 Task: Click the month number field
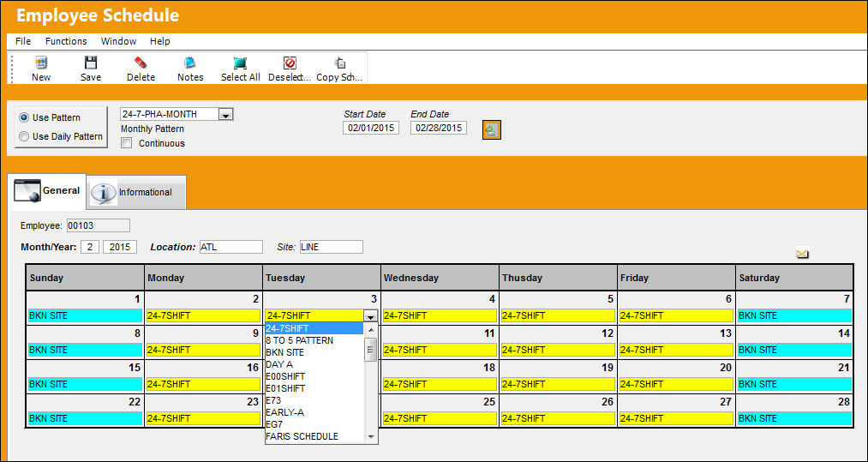pos(90,247)
